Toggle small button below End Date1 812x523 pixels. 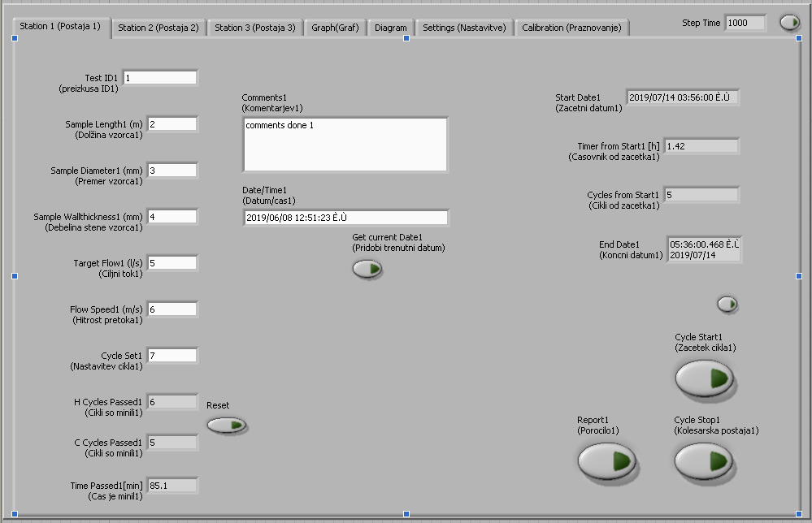tap(727, 304)
